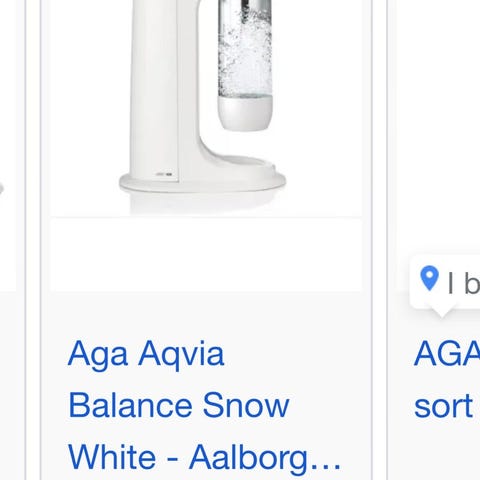Viewport: 480px width, 480px height.
Task: Click the gray icon on the previous card edge
Action: [x=1, y=189]
